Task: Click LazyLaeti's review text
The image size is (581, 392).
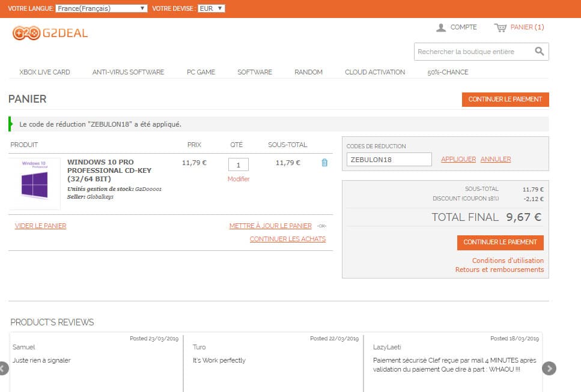Action: click(x=455, y=364)
